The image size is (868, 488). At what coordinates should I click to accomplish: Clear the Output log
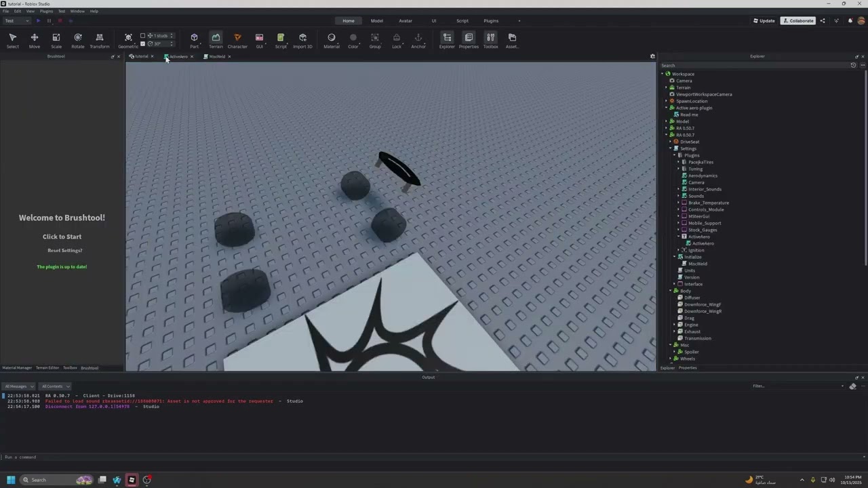pos(852,386)
